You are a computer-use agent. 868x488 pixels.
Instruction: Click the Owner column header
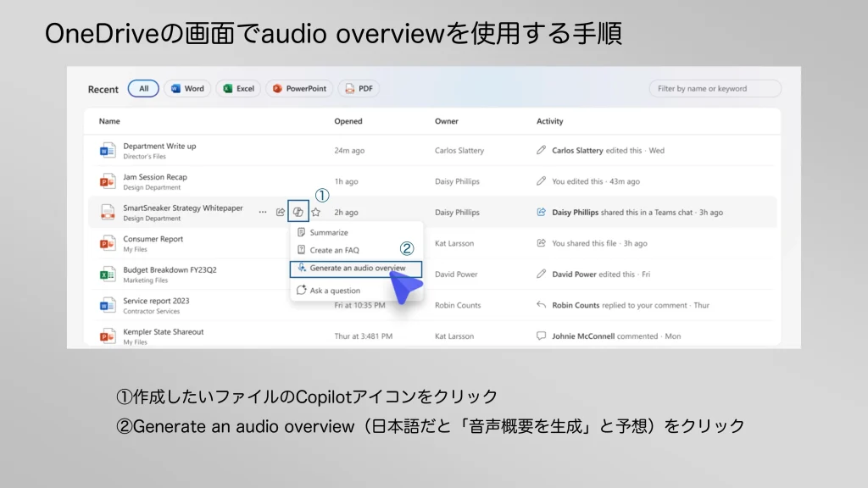(446, 121)
